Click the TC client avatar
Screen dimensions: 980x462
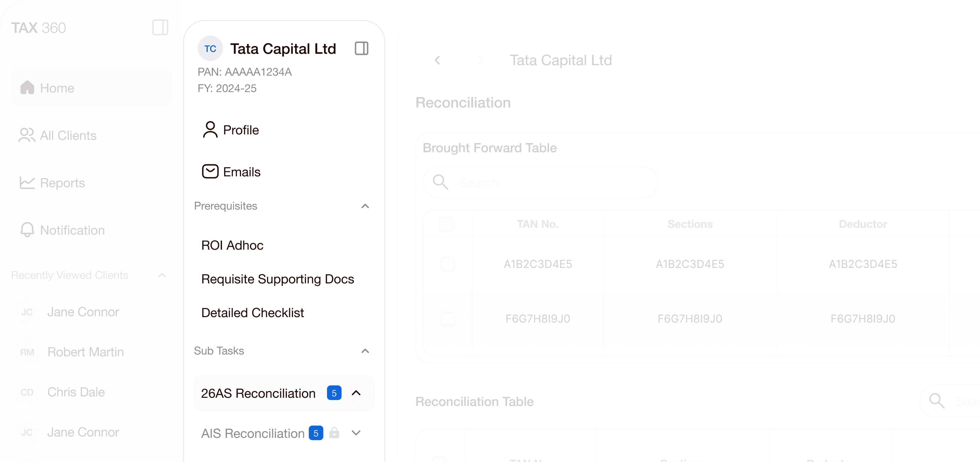coord(210,48)
